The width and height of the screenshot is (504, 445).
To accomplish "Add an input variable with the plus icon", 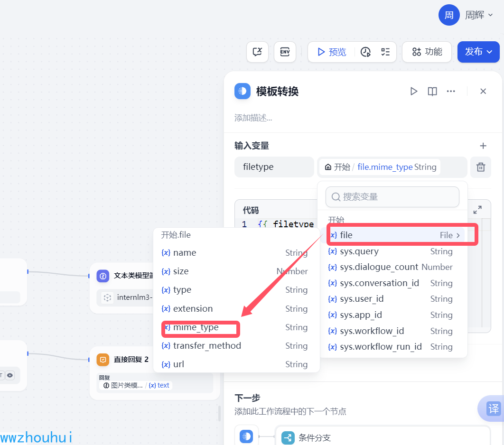I will pyautogui.click(x=483, y=146).
